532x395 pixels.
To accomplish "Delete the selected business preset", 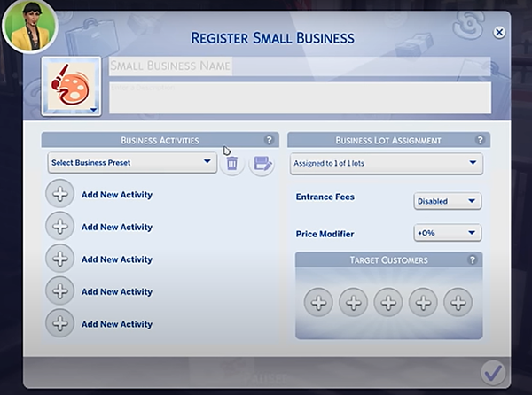I will coord(231,163).
